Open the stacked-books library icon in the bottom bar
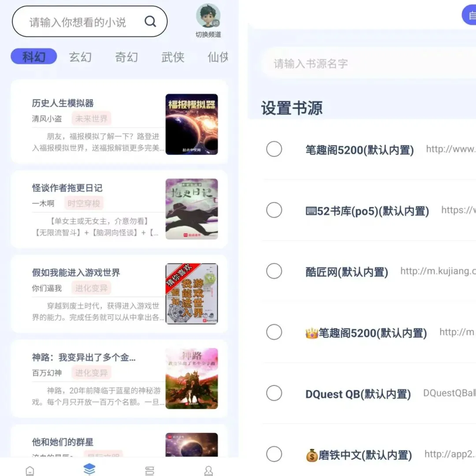The image size is (476, 476). 89,469
